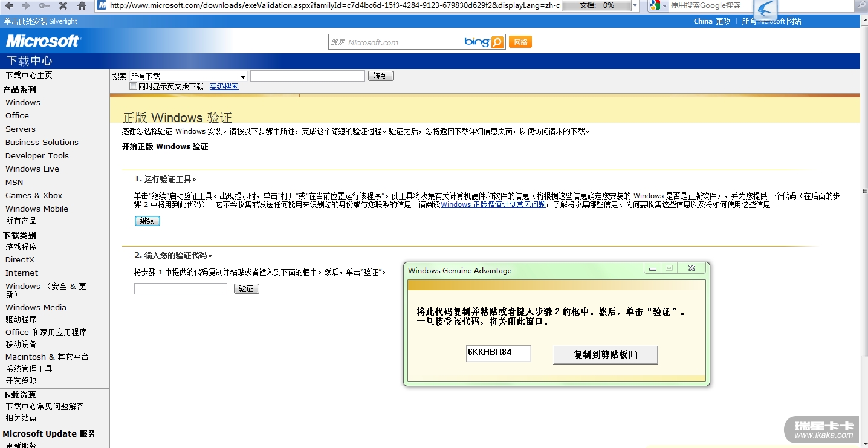Open 游戏程序 download category
Image resolution: width=868 pixels, height=448 pixels.
pos(21,247)
